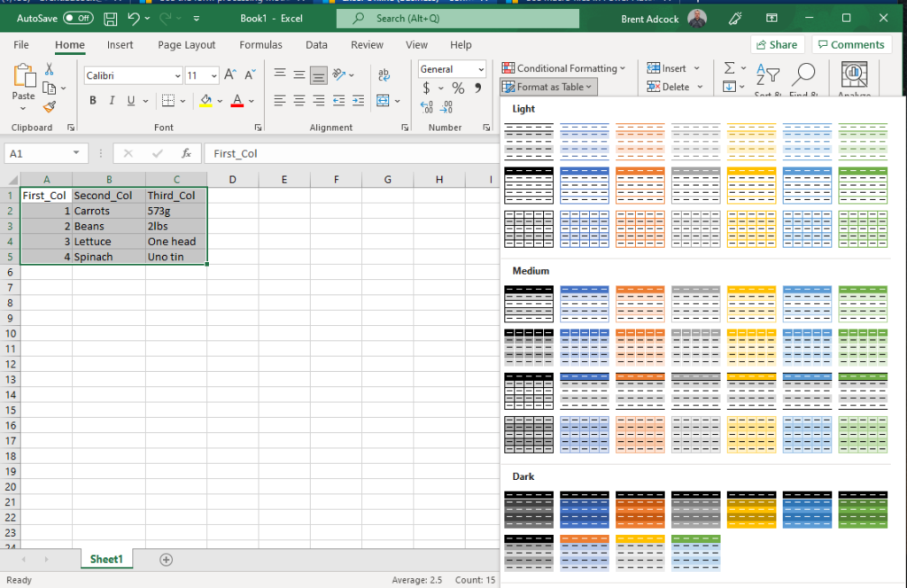Click the Wrap Text icon
The height and width of the screenshot is (588, 907).
click(384, 75)
